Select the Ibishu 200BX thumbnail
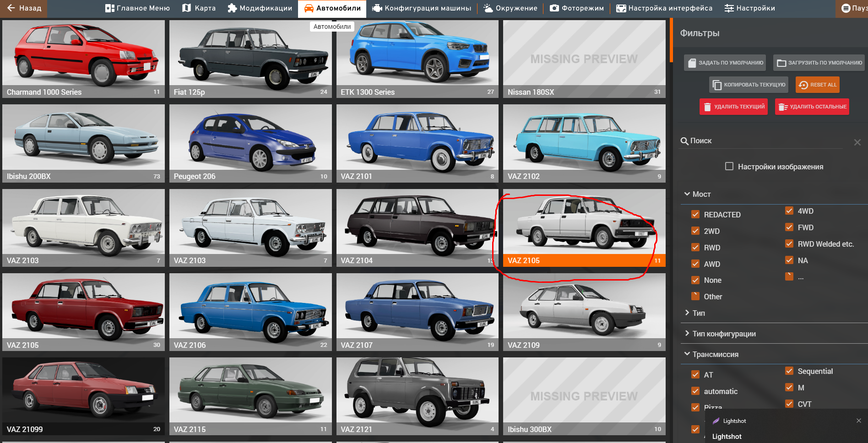Viewport: 868px width, 443px height. [83, 143]
